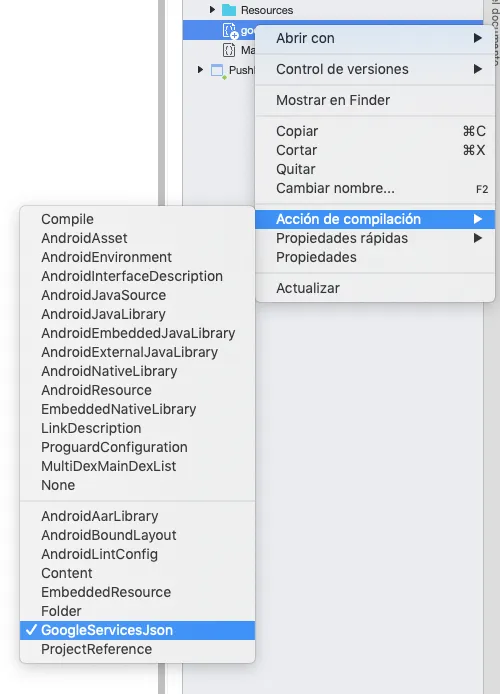Click the Push project icon
The height and width of the screenshot is (694, 500).
(x=218, y=70)
